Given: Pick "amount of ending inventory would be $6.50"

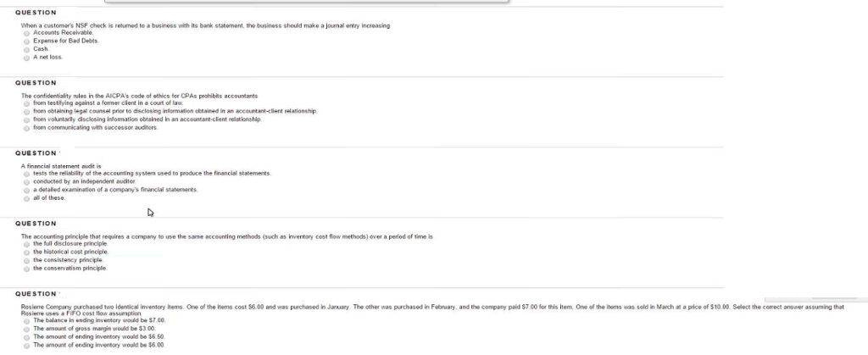Looking at the screenshot, I should [27, 337].
